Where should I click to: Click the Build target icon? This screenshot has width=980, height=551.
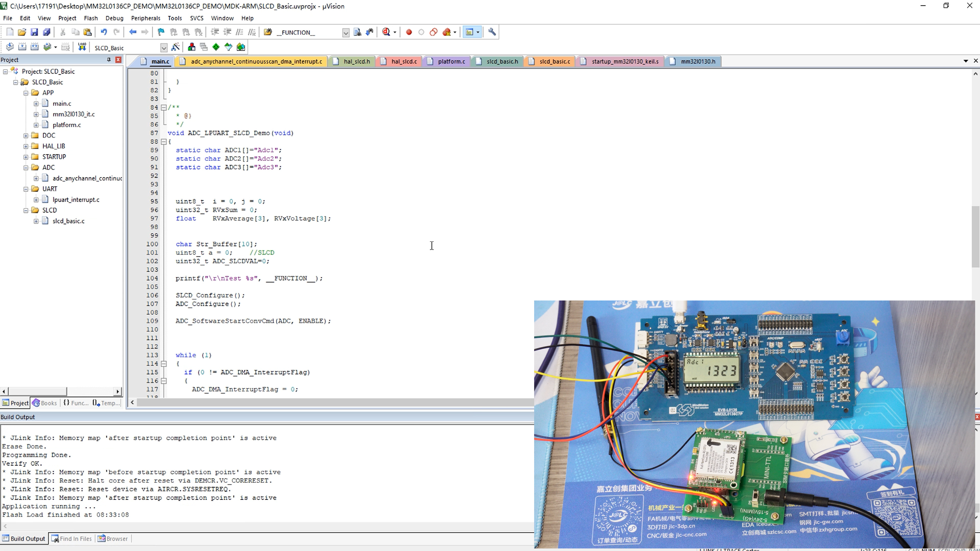[x=22, y=47]
